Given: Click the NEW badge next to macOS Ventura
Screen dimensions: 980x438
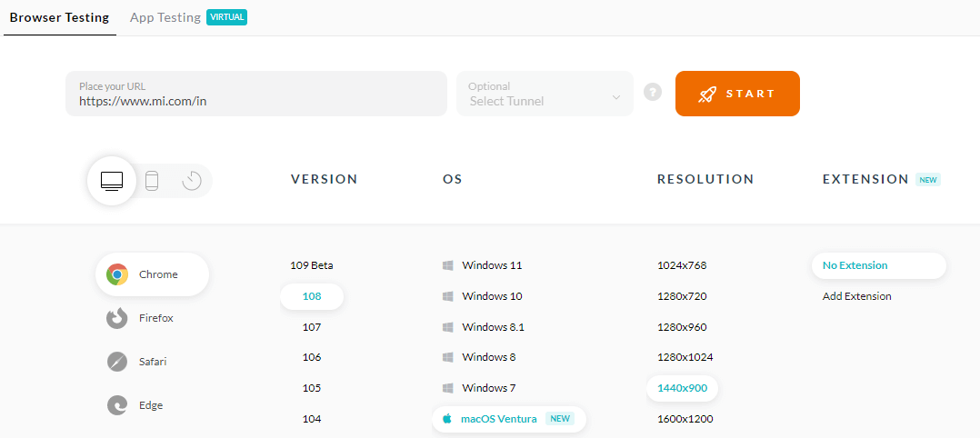Looking at the screenshot, I should pyautogui.click(x=560, y=419).
